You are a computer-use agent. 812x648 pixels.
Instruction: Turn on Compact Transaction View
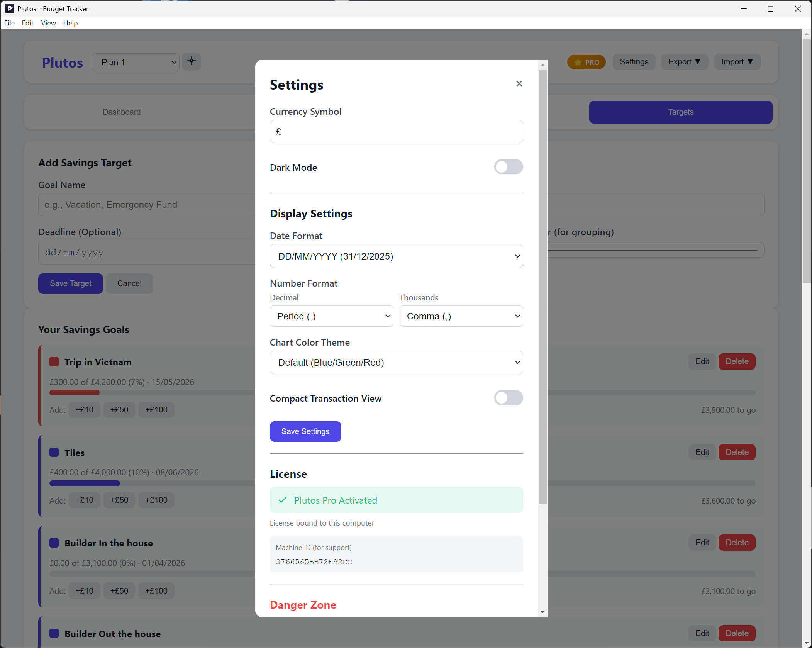click(509, 398)
